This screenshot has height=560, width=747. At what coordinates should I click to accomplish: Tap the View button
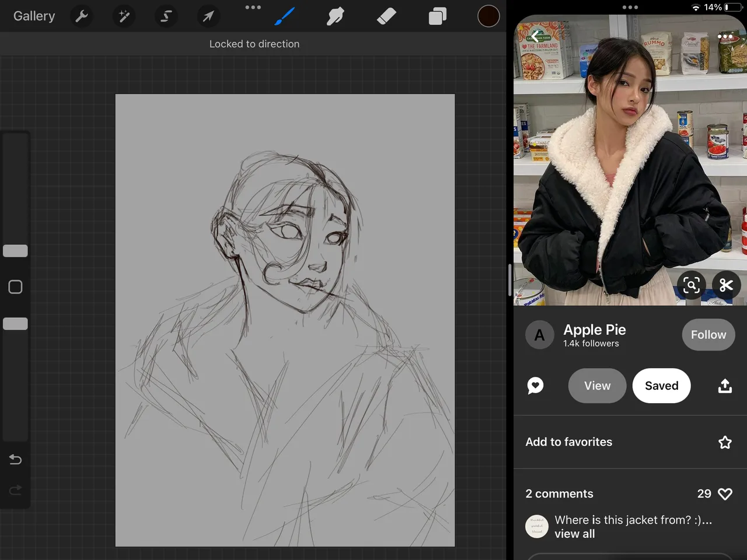click(x=597, y=386)
